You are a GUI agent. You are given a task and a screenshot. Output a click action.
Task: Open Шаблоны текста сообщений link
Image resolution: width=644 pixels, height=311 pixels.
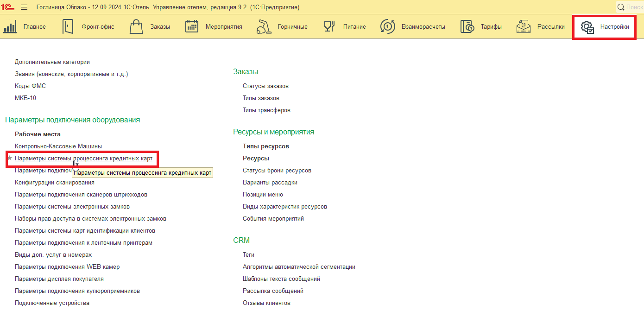281,279
